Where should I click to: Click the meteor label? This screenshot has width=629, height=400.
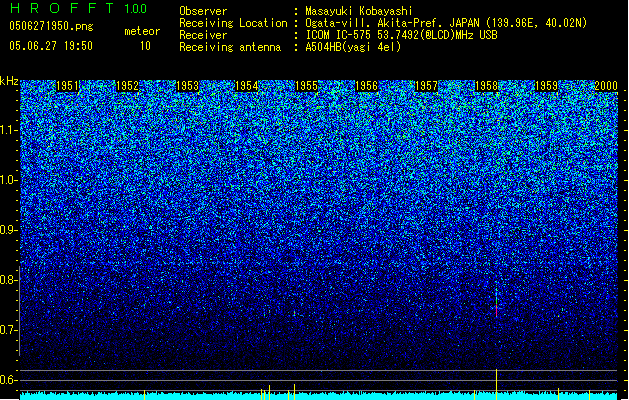142,31
